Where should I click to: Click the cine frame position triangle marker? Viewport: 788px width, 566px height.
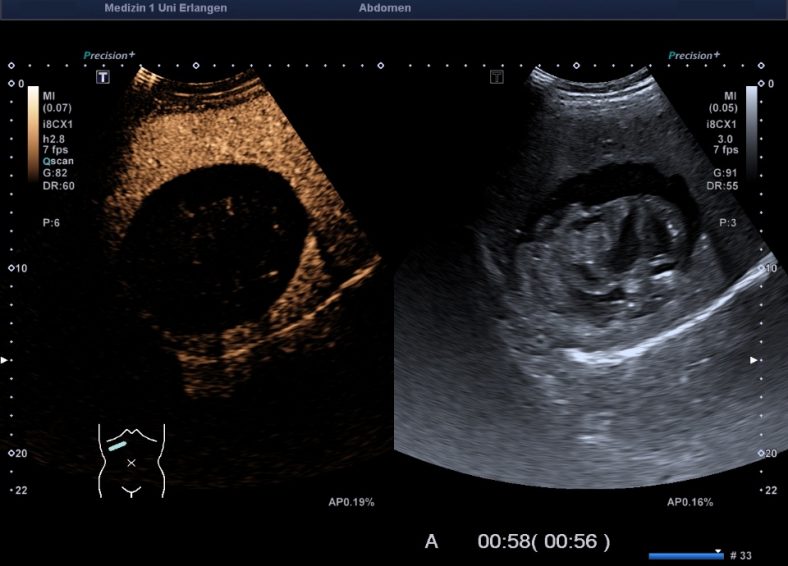click(x=718, y=550)
